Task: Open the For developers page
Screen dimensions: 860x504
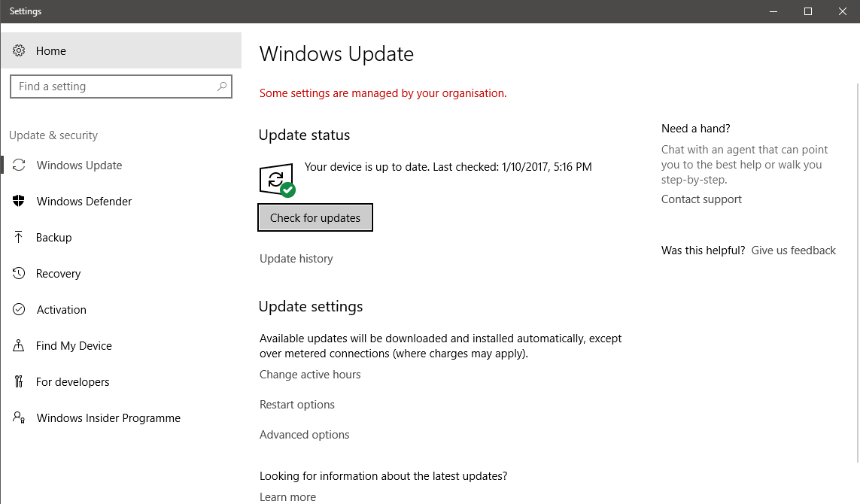Action: pyautogui.click(x=120, y=381)
